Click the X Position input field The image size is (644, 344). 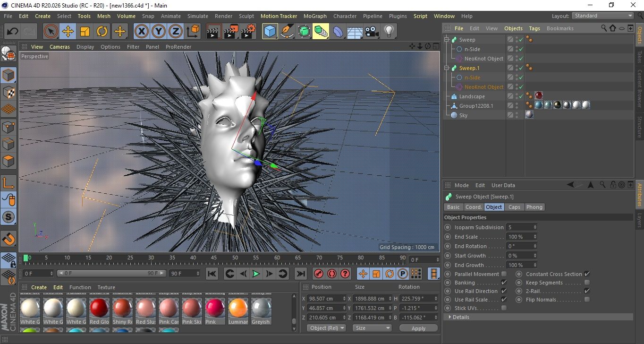click(x=327, y=299)
